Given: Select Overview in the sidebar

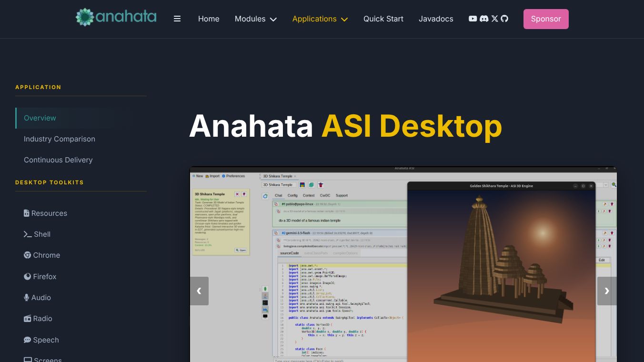Looking at the screenshot, I should [81, 118].
